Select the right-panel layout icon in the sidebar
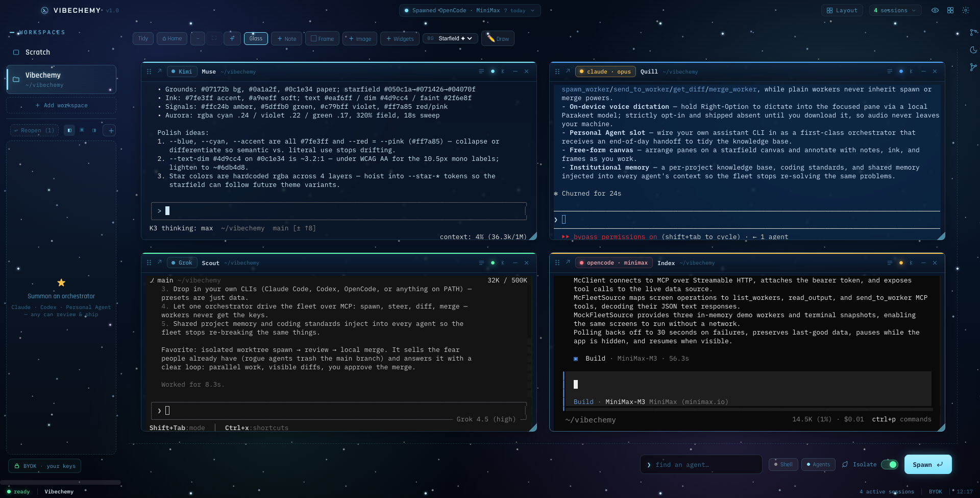 (94, 130)
